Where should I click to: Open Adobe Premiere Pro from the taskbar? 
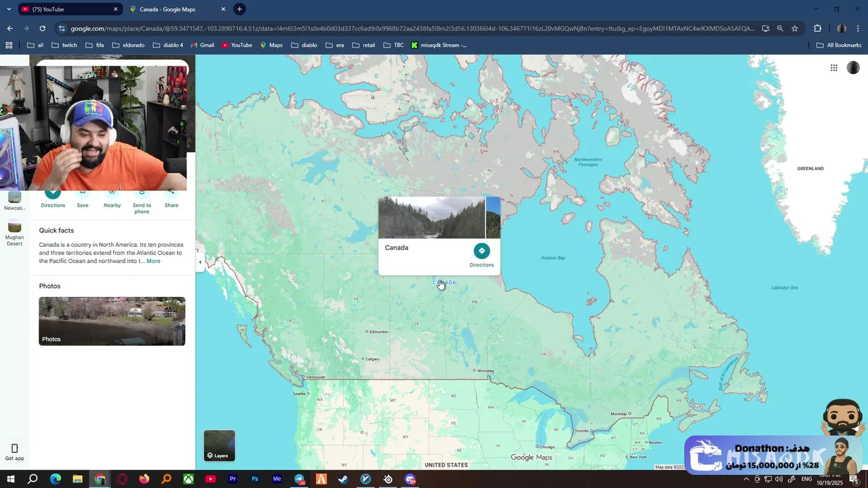coord(233,479)
